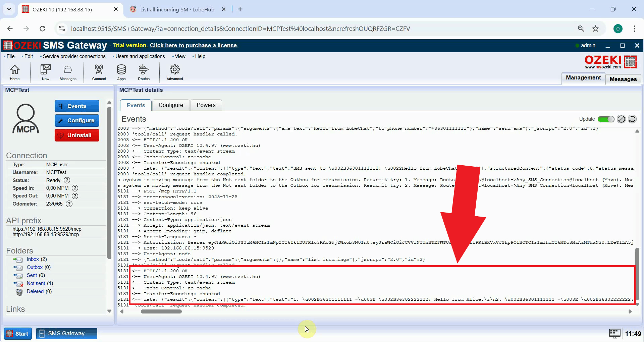The width and height of the screenshot is (644, 342).
Task: Open the Messages folder toolbar icon
Action: pyautogui.click(x=68, y=72)
